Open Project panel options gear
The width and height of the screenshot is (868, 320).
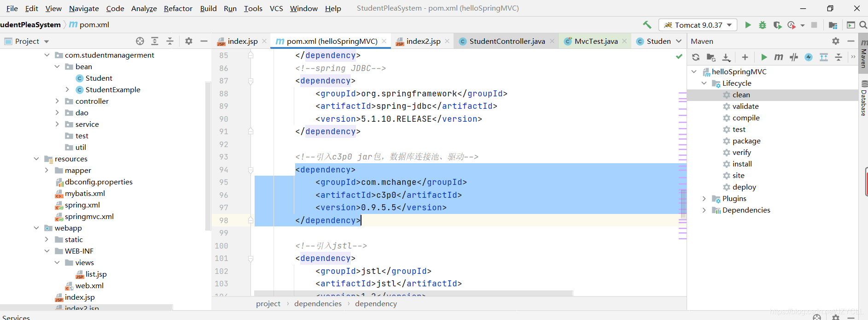(x=189, y=41)
